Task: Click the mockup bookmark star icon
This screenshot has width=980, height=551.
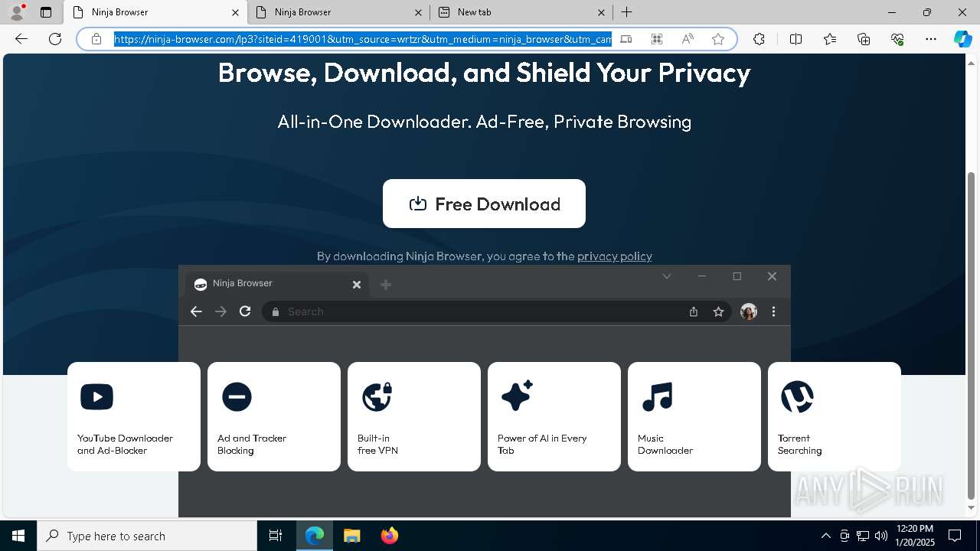Action: [718, 311]
